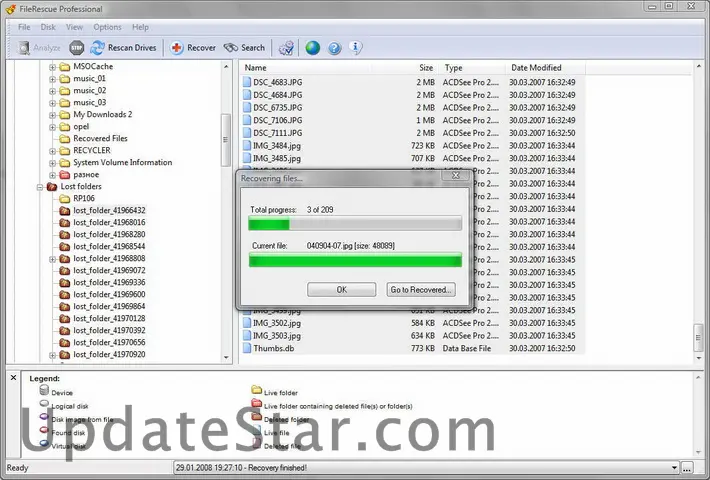Select the opel folder
Image resolution: width=710 pixels, height=480 pixels.
(81, 127)
